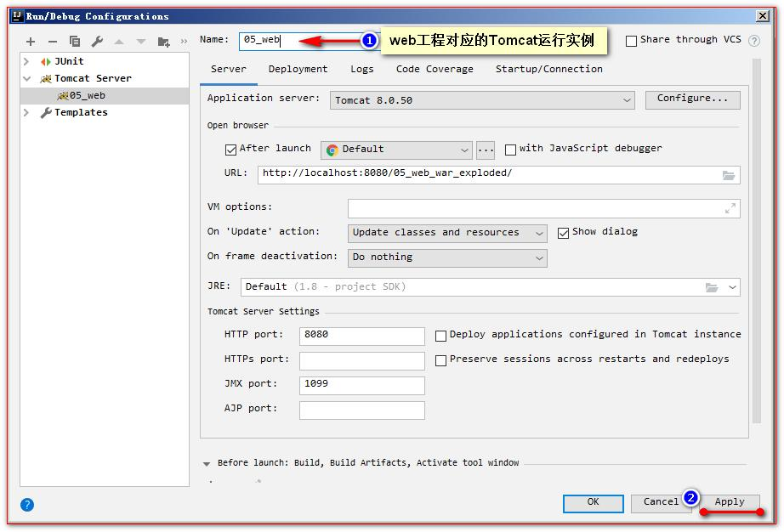The width and height of the screenshot is (784, 532).
Task: Click the Add New Configuration plus icon
Action: (31, 42)
